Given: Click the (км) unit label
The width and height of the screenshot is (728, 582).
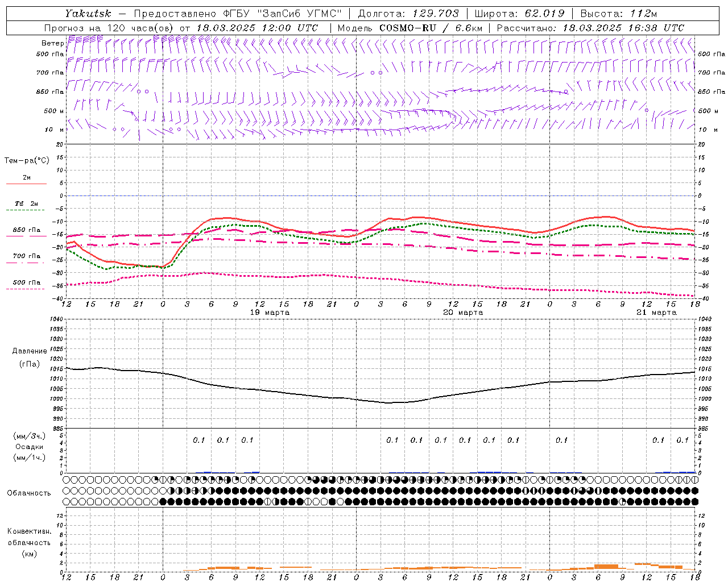Looking at the screenshot, I should [x=29, y=554].
